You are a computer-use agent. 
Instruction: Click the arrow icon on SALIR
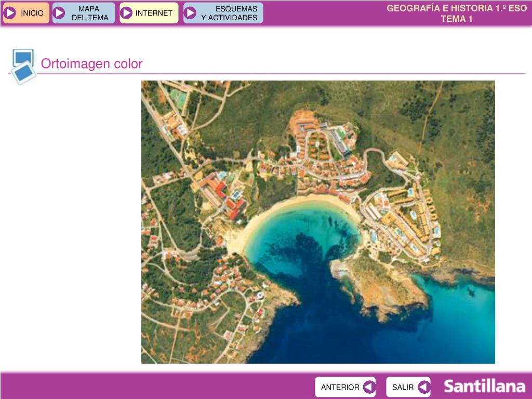pos(424,387)
